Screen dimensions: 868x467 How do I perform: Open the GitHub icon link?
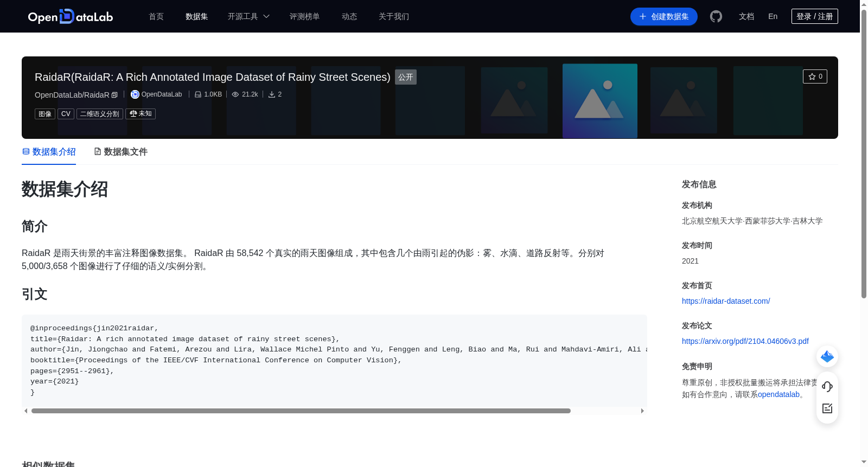716,16
